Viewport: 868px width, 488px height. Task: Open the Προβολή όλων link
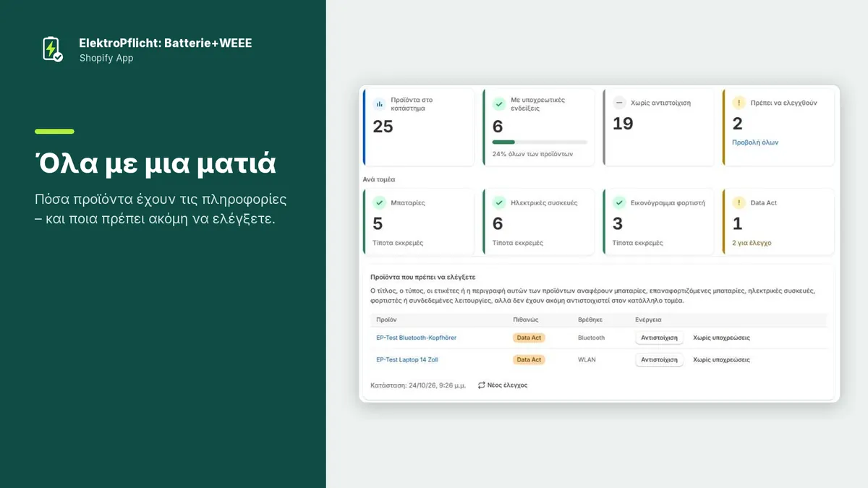(755, 142)
